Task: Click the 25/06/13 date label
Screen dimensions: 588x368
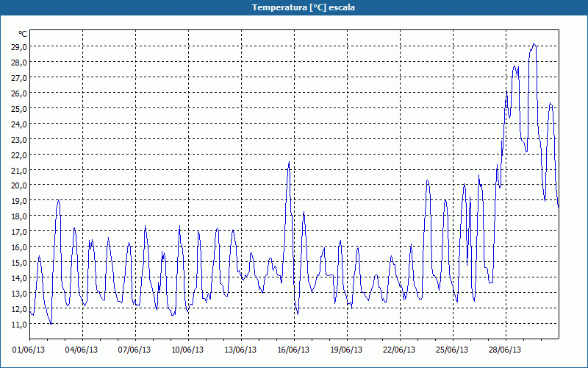Action: 452,350
